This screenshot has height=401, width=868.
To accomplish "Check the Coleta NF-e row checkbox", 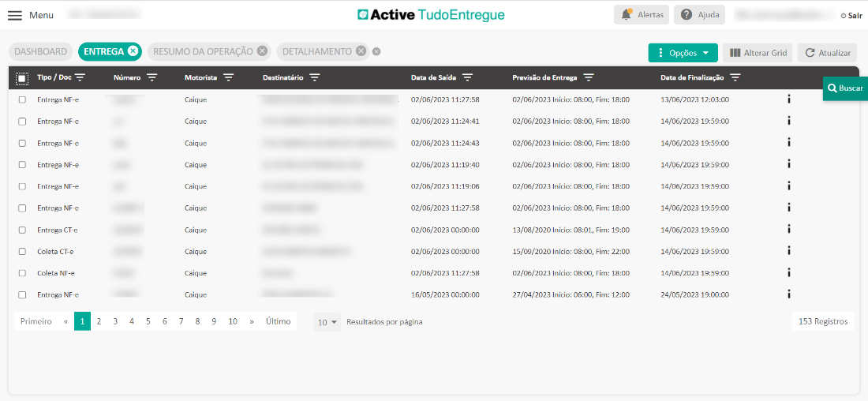I will point(22,273).
